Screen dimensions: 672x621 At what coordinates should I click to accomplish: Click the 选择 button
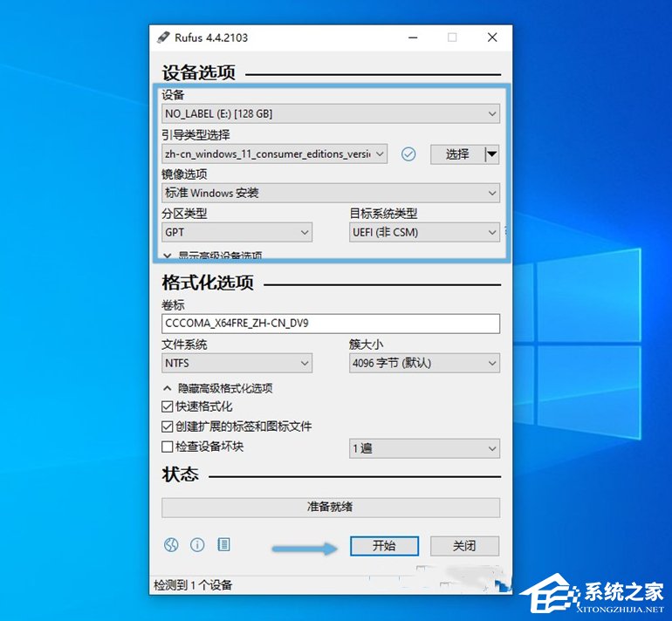[x=457, y=154]
